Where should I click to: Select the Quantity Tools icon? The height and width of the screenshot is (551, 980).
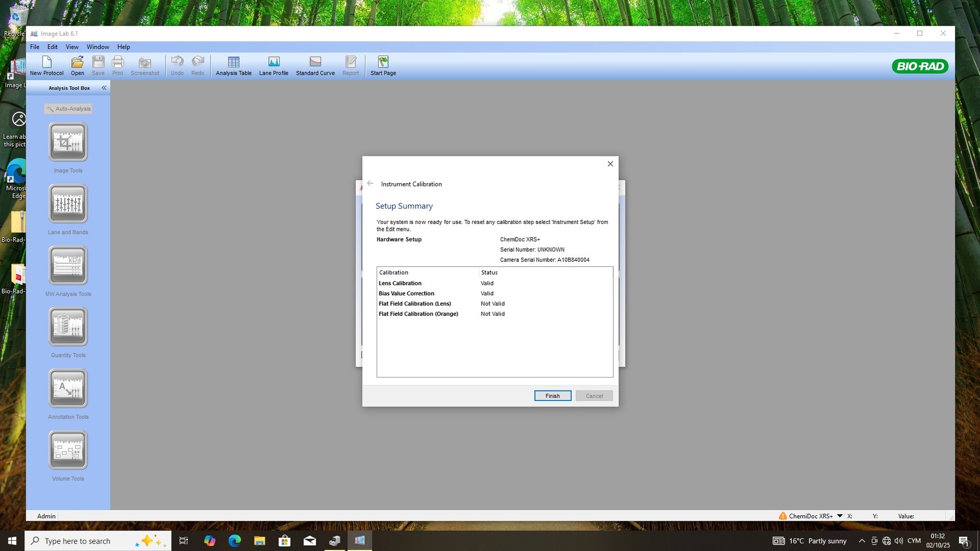[x=68, y=327]
